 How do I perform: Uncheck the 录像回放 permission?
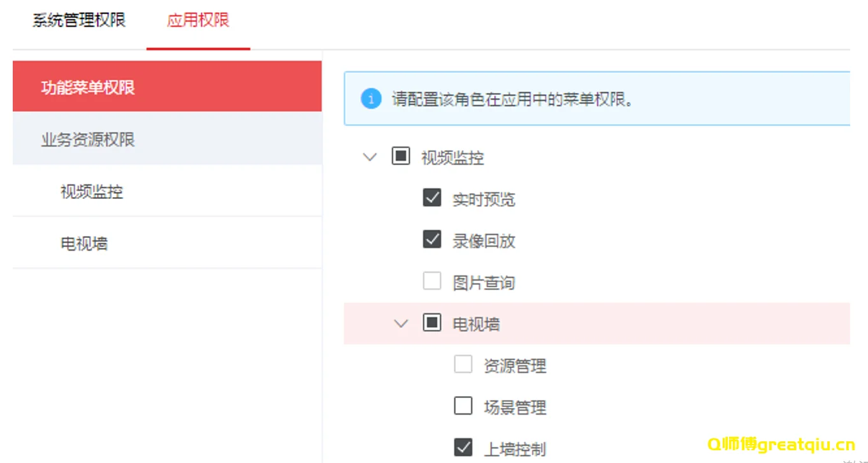pyautogui.click(x=431, y=239)
